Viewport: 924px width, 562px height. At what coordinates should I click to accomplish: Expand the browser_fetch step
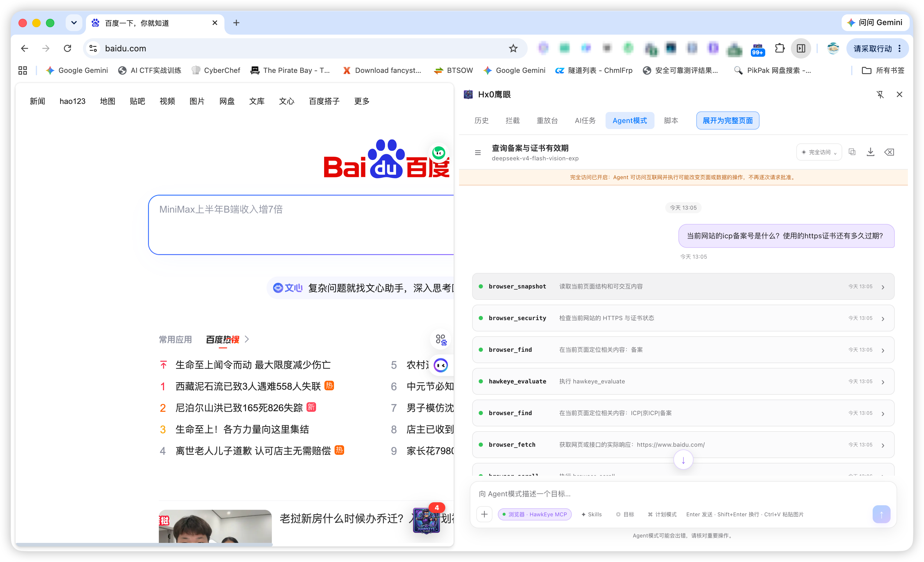(x=683, y=445)
